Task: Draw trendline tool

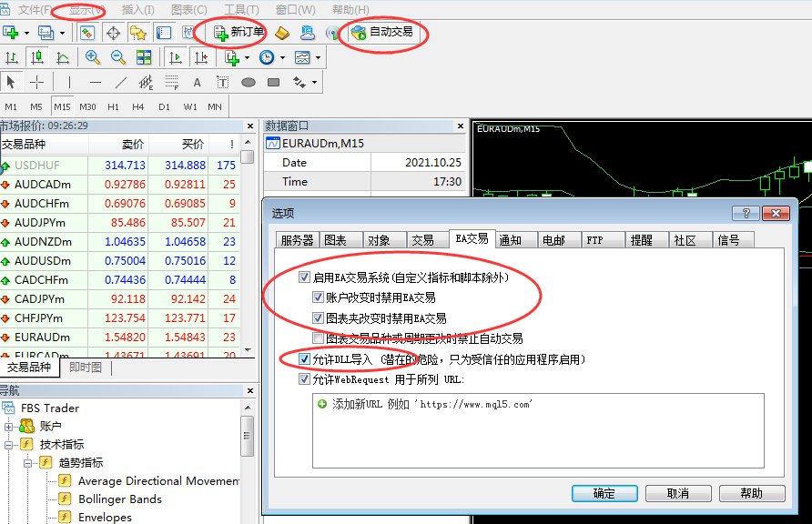Action: pyautogui.click(x=121, y=82)
